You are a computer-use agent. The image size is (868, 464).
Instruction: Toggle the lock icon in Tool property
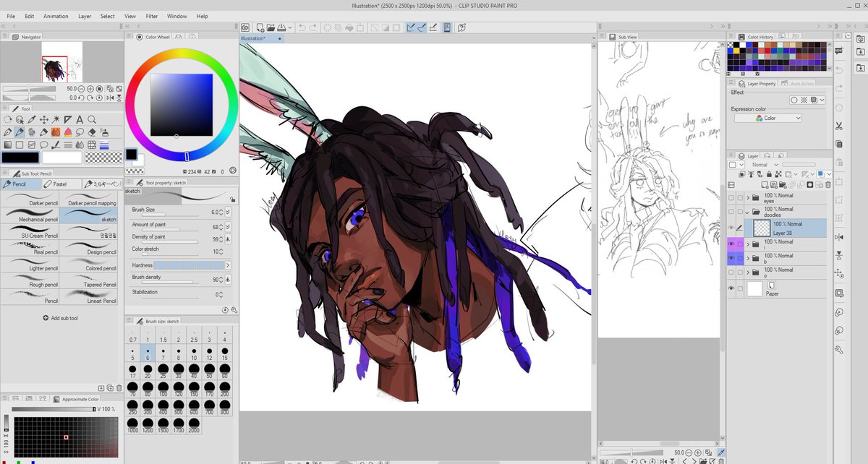tap(232, 199)
